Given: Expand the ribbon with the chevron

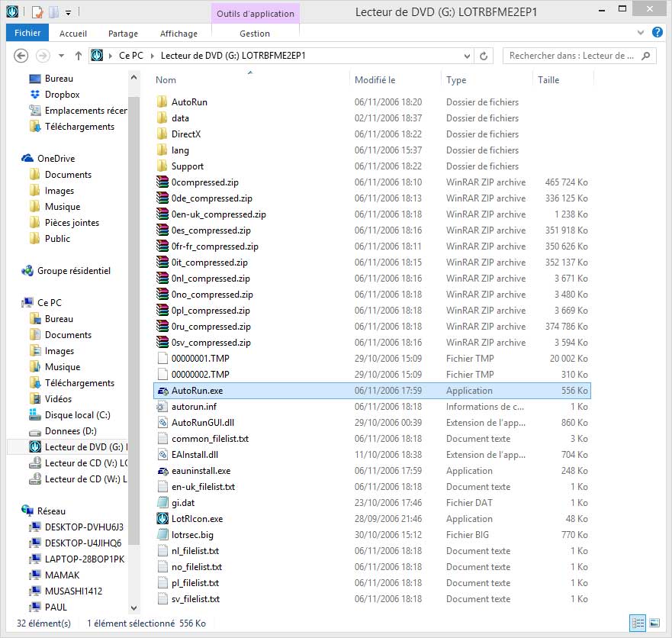Looking at the screenshot, I should coord(641,33).
